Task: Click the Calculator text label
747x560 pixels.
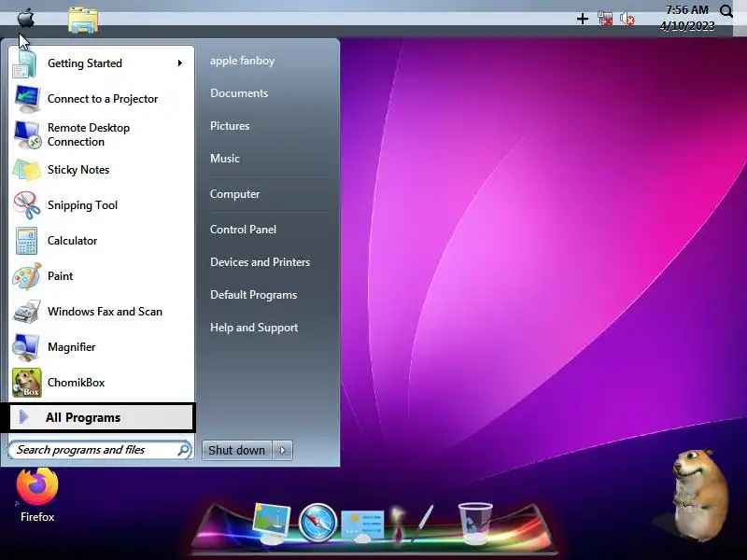Action: tap(73, 241)
